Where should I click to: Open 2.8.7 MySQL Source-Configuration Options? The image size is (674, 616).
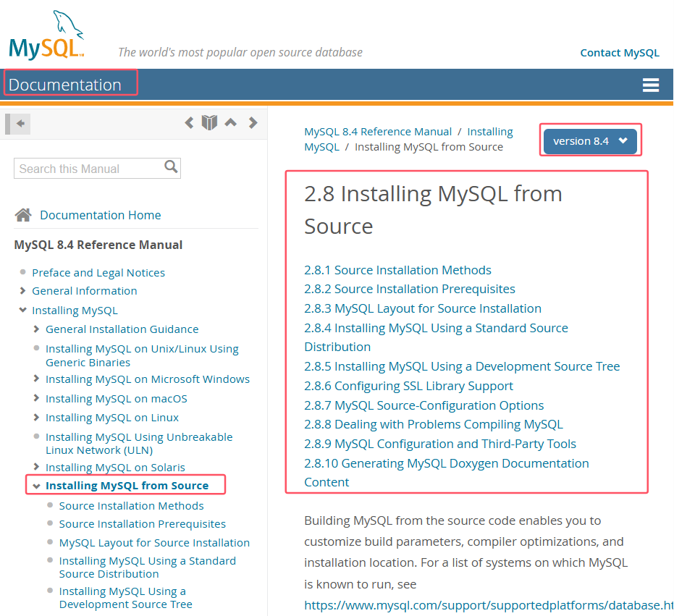pyautogui.click(x=424, y=405)
